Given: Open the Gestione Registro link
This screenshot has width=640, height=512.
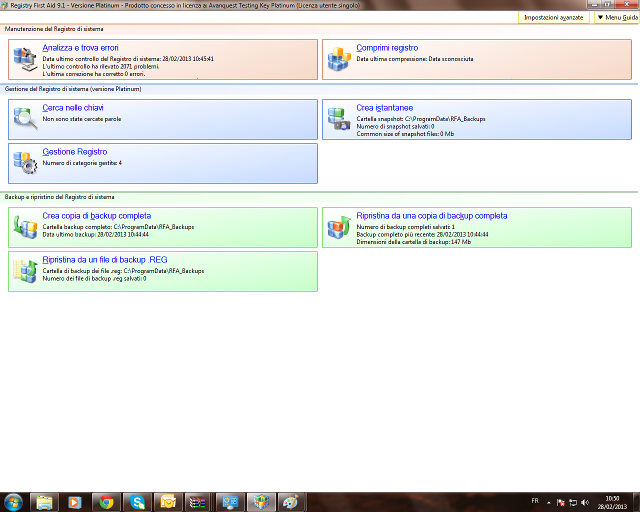Looking at the screenshot, I should (75, 152).
